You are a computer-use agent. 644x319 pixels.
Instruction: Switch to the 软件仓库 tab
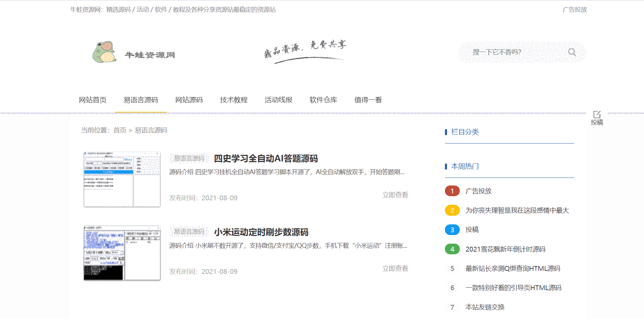click(323, 100)
